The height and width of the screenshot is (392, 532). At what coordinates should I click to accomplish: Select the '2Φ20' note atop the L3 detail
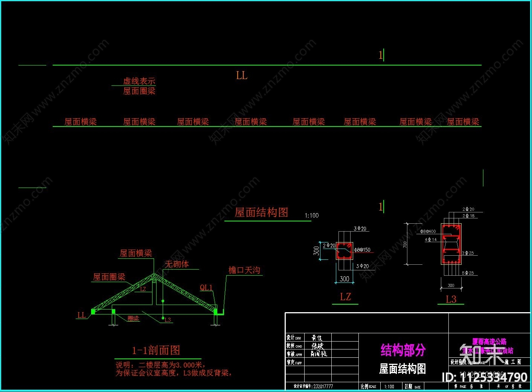[x=468, y=209]
